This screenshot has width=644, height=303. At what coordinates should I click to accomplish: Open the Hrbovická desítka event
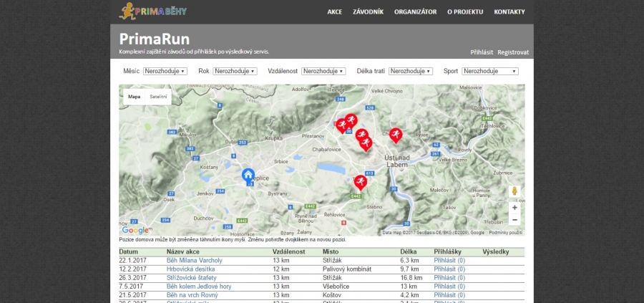(x=190, y=269)
